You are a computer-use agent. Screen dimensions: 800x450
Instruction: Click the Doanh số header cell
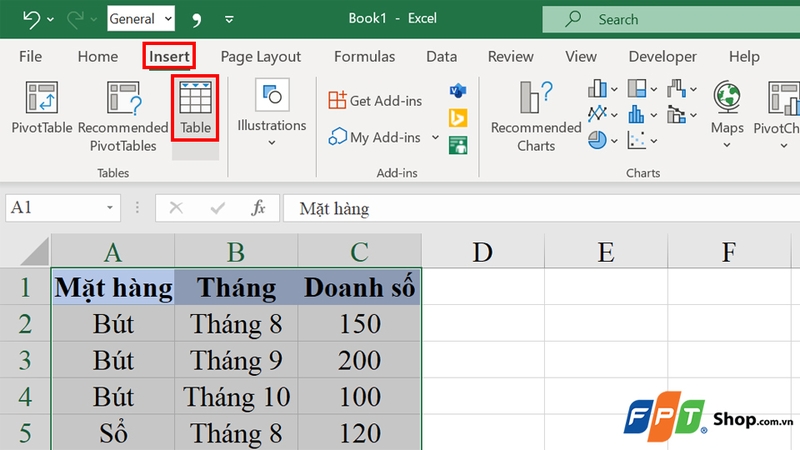360,287
